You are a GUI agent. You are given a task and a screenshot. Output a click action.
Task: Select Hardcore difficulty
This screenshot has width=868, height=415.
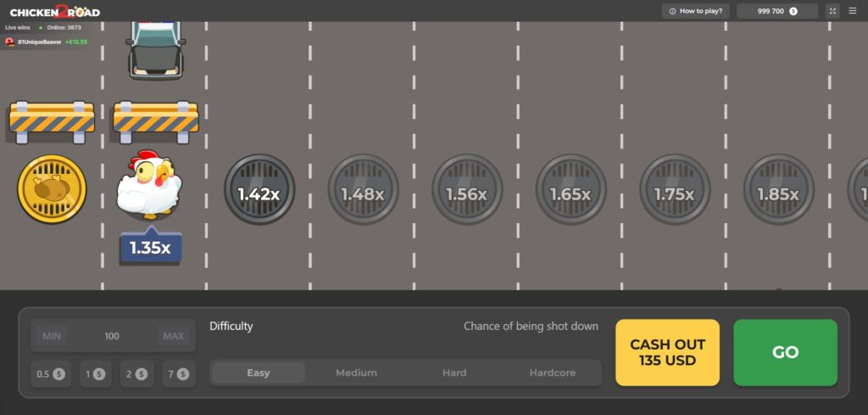(553, 373)
